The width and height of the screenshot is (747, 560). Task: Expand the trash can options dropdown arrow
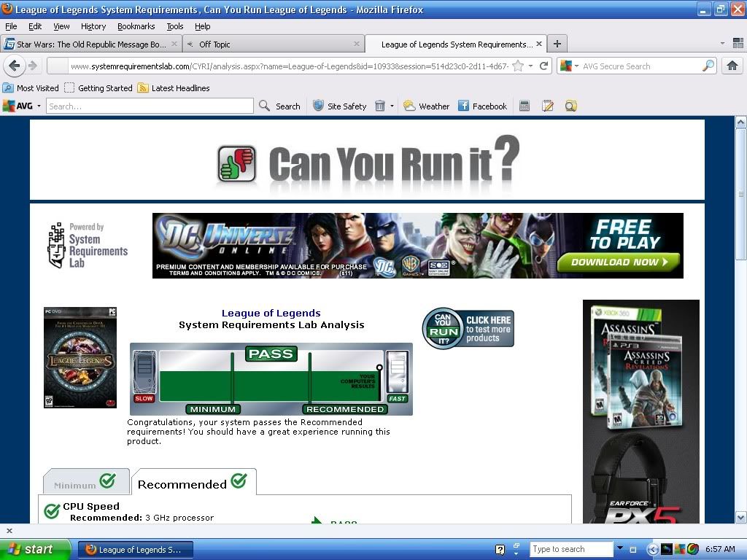392,106
